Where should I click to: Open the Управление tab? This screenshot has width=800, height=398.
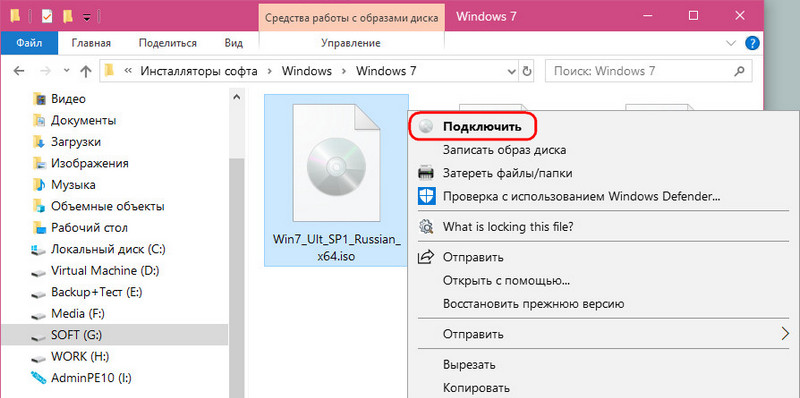351,43
